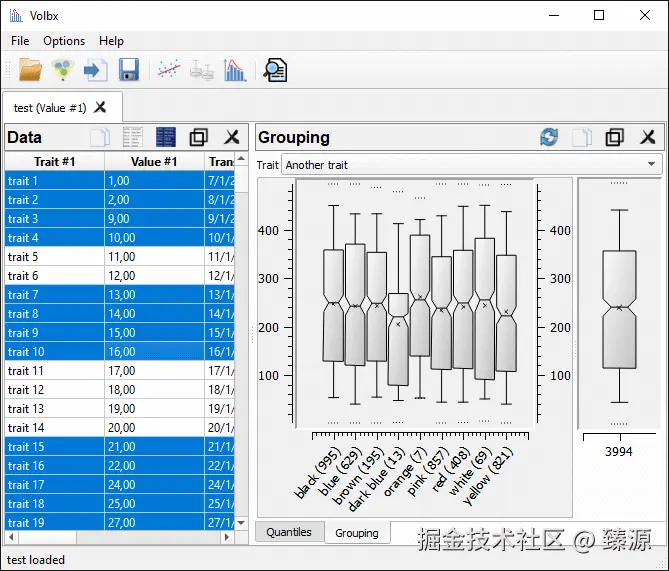Screen dimensions: 669x571
Task: Click the export arrow toolbar icon
Action: tap(96, 70)
